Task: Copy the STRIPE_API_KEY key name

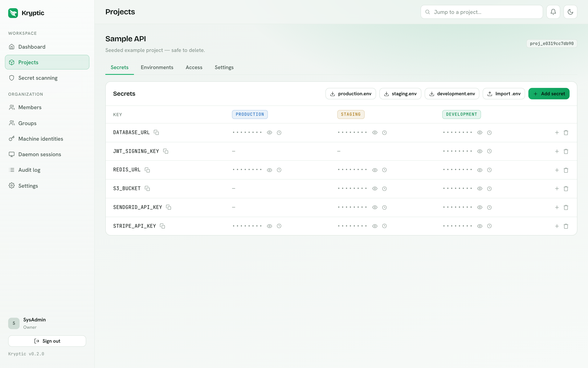Action: [x=163, y=226]
